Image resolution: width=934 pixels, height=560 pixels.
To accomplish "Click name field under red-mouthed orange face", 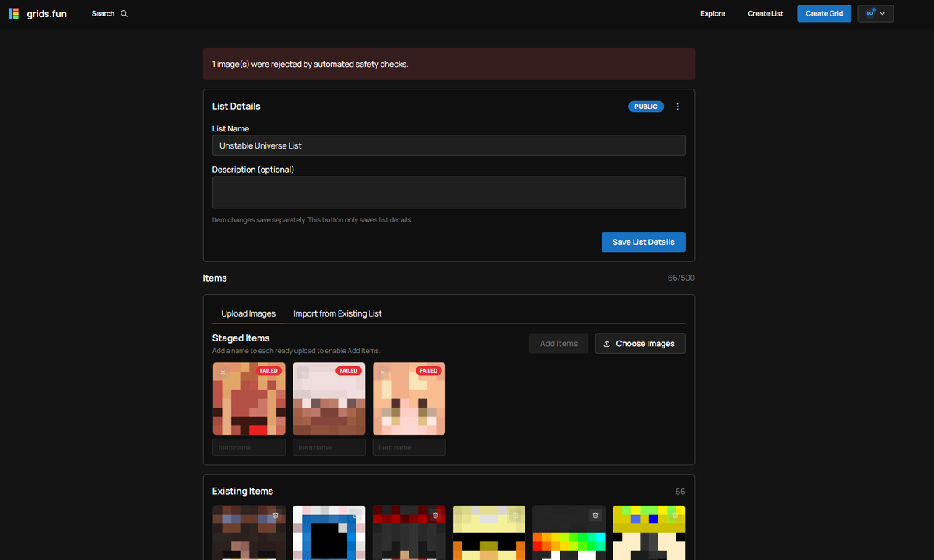I will point(249,447).
